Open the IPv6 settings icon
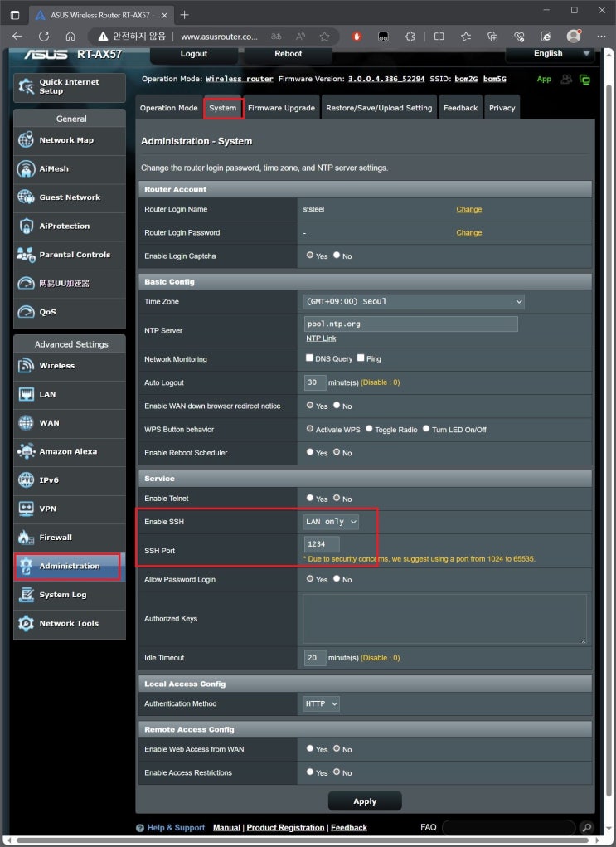 tap(26, 480)
